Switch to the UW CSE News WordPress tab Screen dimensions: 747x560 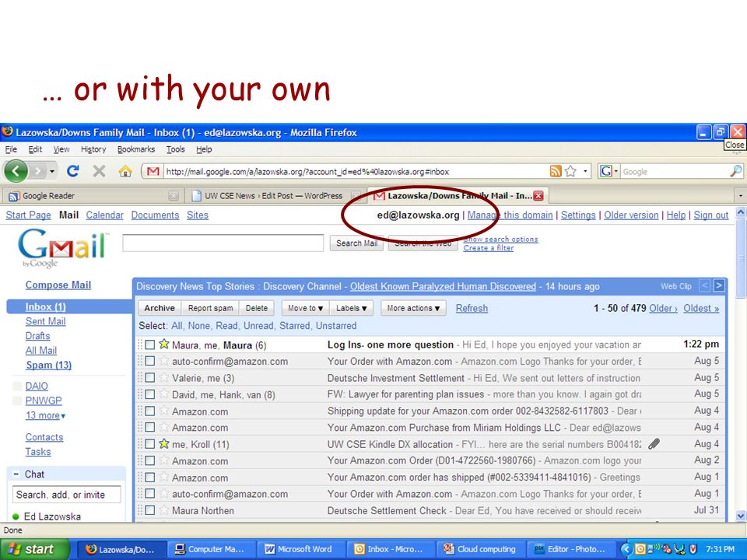coord(274,196)
